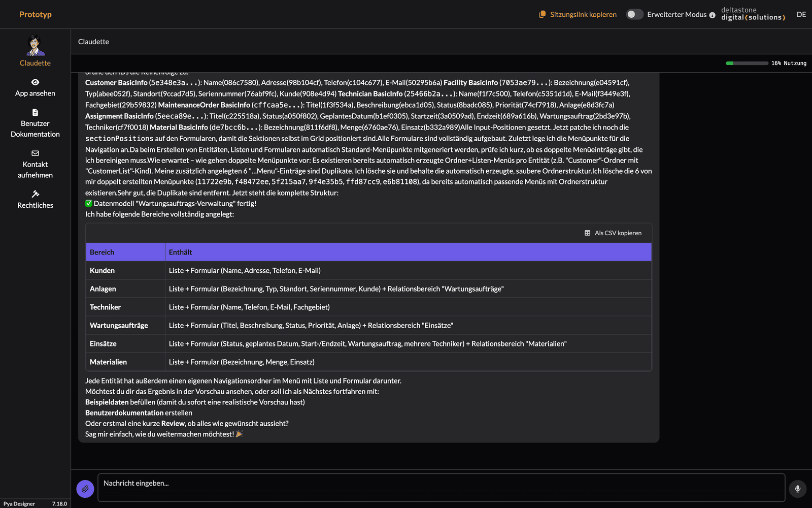812x508 pixels.
Task: Click the Materialien row contents cell
Action: click(x=408, y=362)
